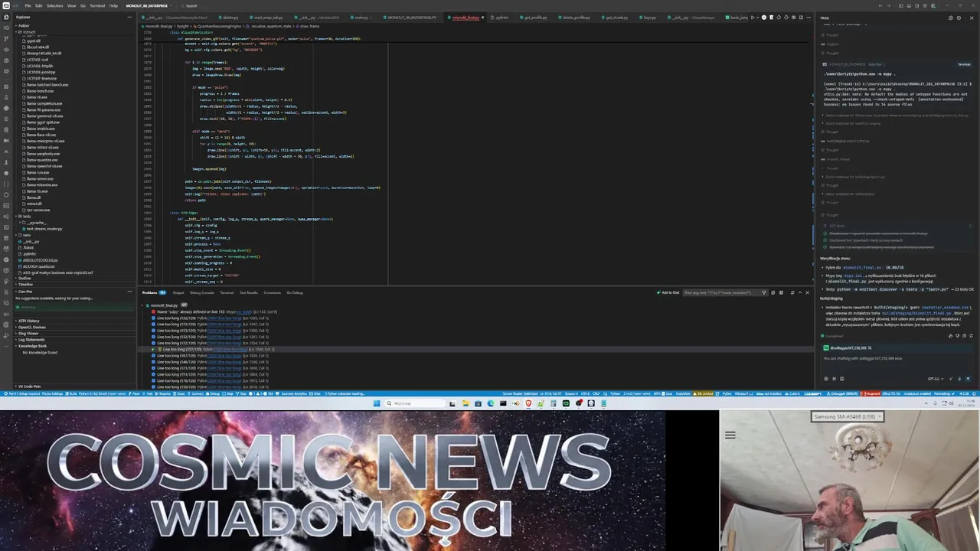Switch to the Output panel tab
Image resolution: width=980 pixels, height=551 pixels.
click(x=178, y=292)
